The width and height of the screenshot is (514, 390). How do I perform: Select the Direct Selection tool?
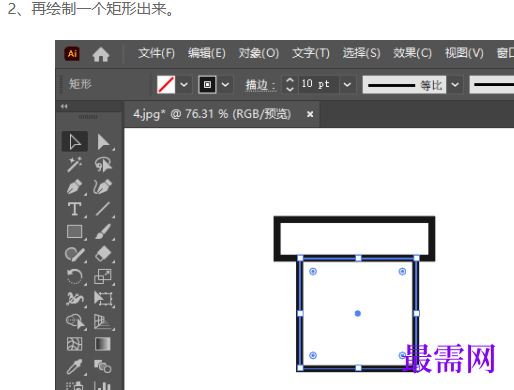coord(103,142)
